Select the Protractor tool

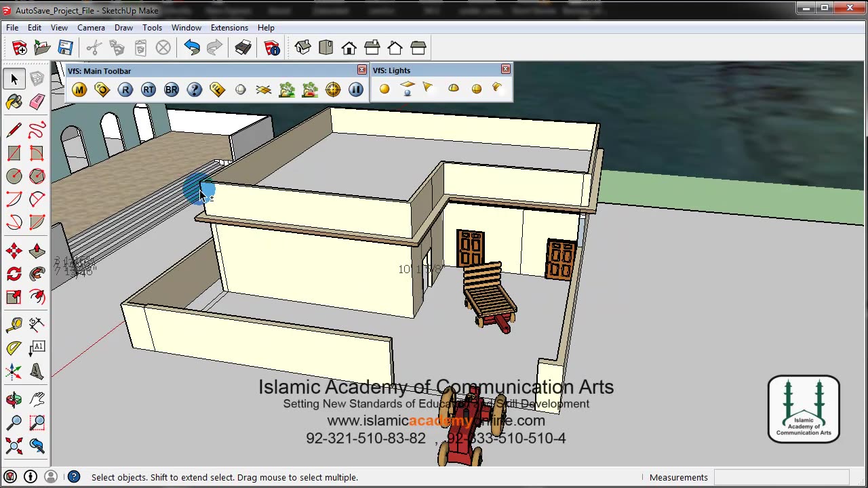14,348
